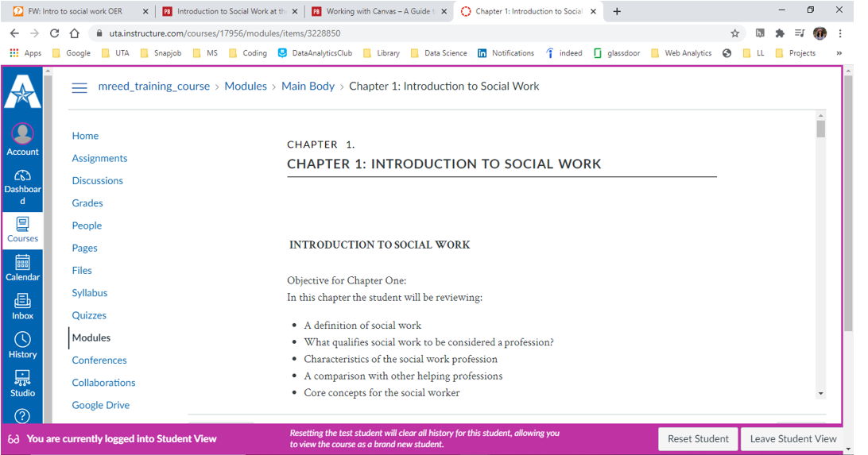The height and width of the screenshot is (455, 868).
Task: Click the chapter content scrollbar thumb
Action: click(x=821, y=129)
